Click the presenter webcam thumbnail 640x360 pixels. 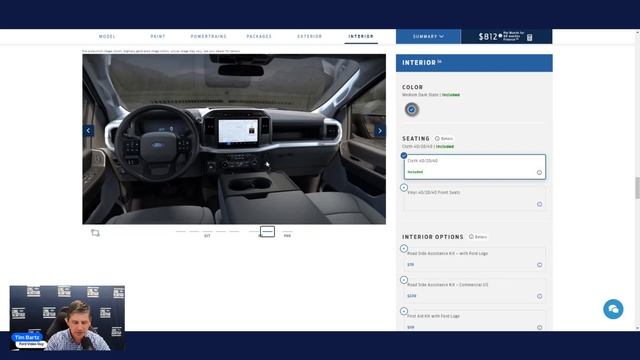tap(67, 318)
